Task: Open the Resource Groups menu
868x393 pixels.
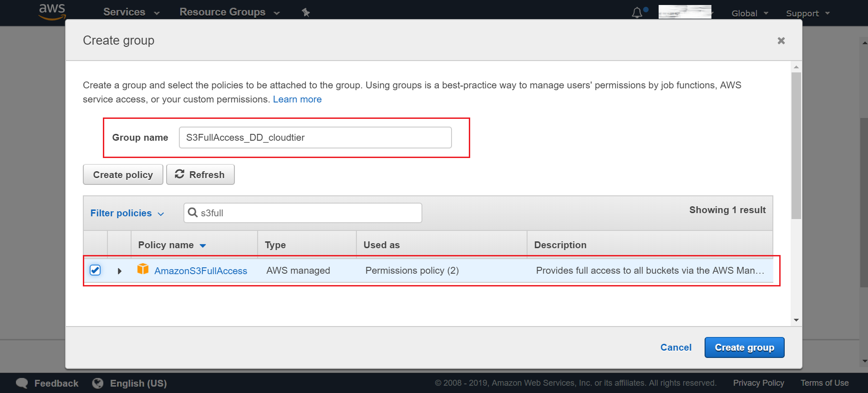Action: pos(229,12)
